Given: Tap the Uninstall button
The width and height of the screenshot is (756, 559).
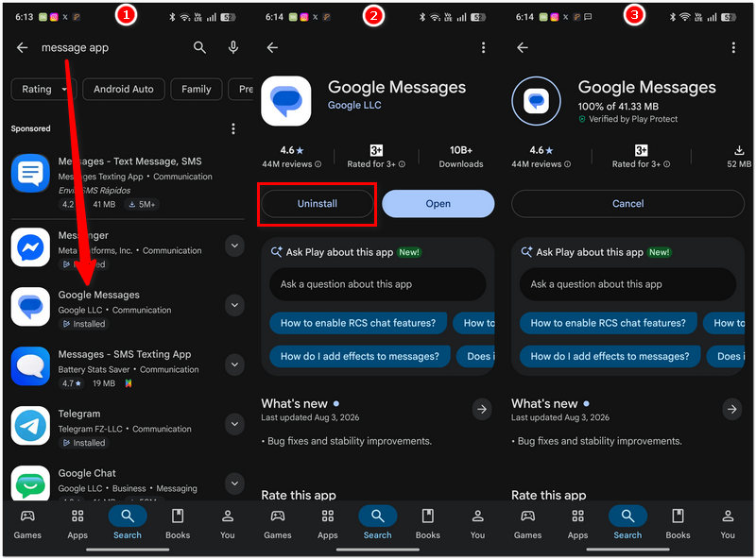Looking at the screenshot, I should click(x=318, y=204).
